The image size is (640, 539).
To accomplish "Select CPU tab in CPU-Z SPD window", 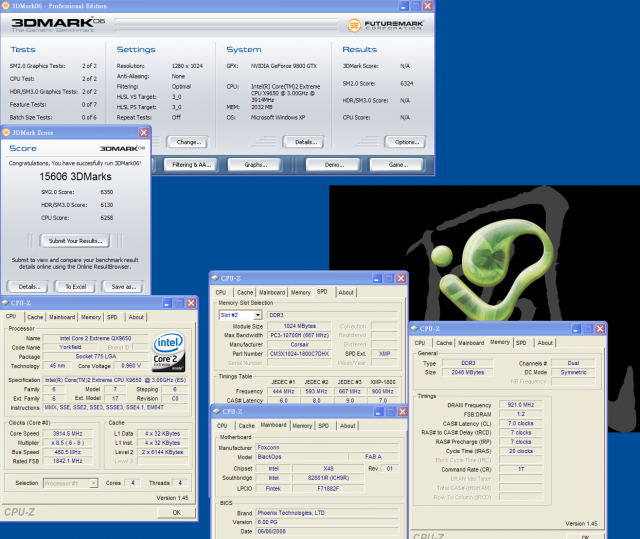I will click(221, 292).
